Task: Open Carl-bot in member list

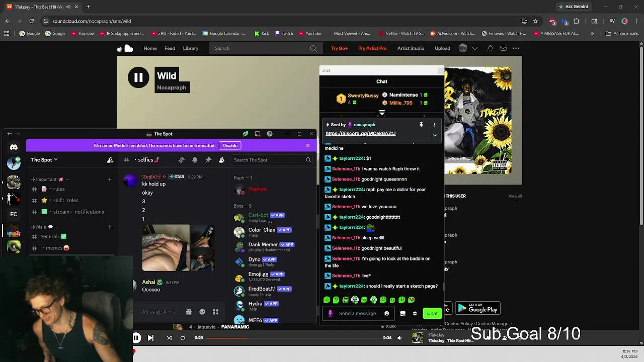Action: click(272, 217)
